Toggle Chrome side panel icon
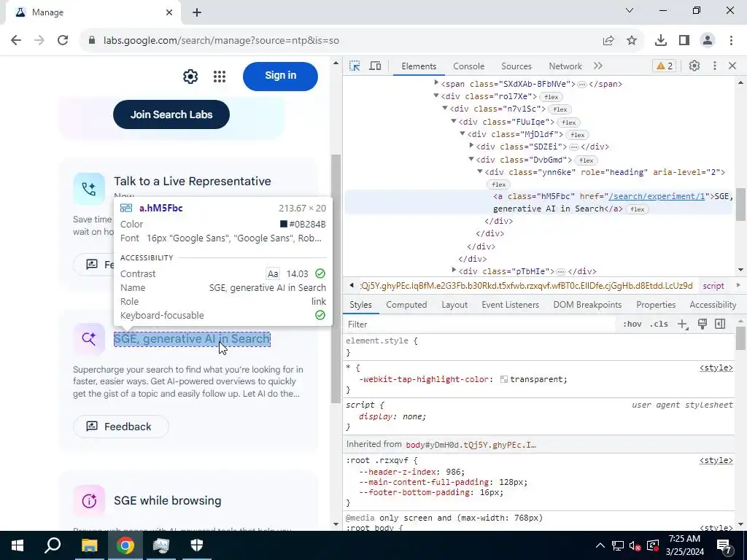 pyautogui.click(x=684, y=41)
